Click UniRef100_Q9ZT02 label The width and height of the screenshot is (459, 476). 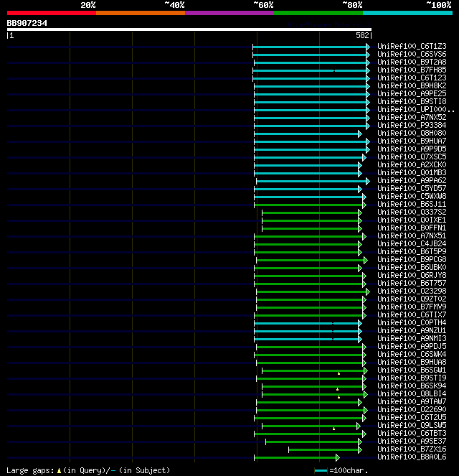click(412, 299)
